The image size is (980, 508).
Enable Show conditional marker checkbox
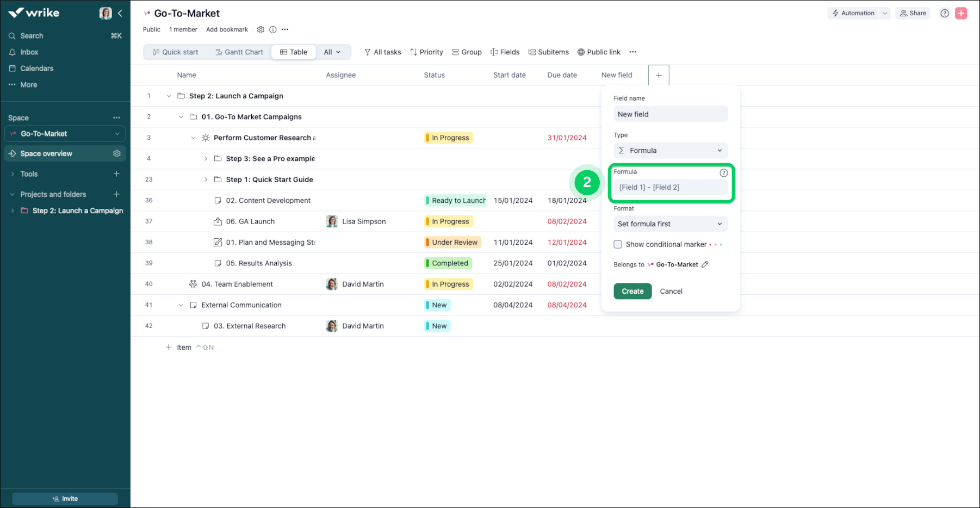(x=618, y=245)
